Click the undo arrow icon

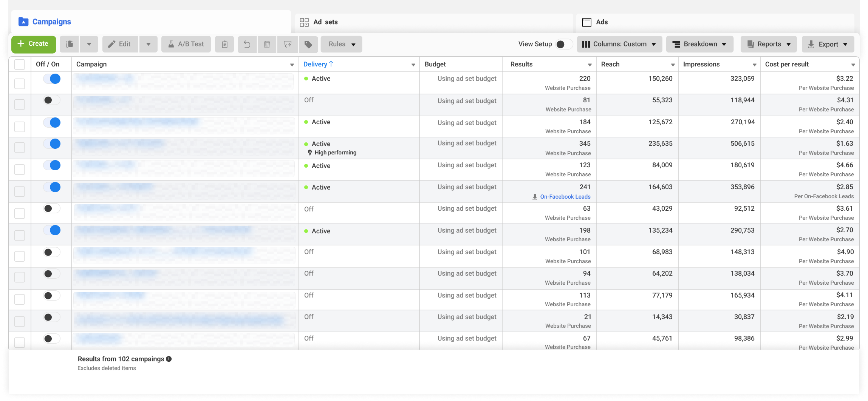click(x=247, y=44)
